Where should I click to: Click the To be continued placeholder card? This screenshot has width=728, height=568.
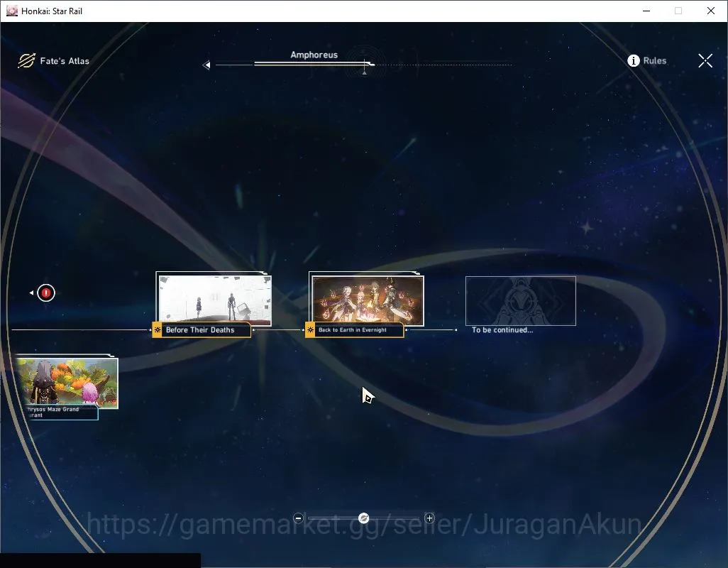(521, 301)
